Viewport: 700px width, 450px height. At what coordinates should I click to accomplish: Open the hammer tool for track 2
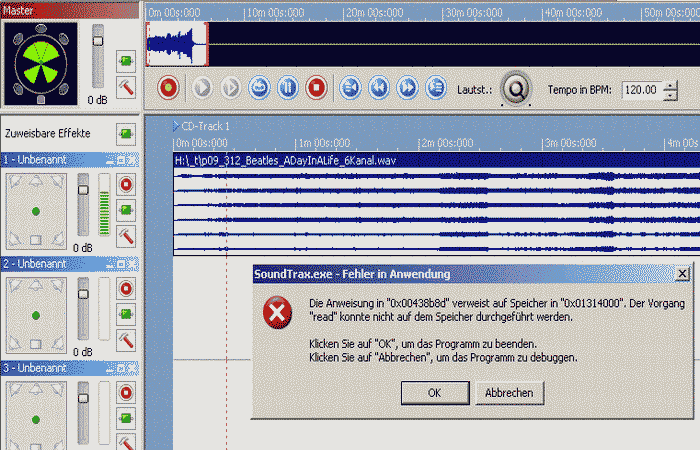(126, 339)
